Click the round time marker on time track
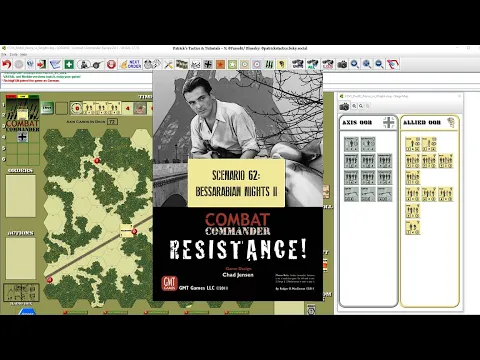 (x=77, y=108)
